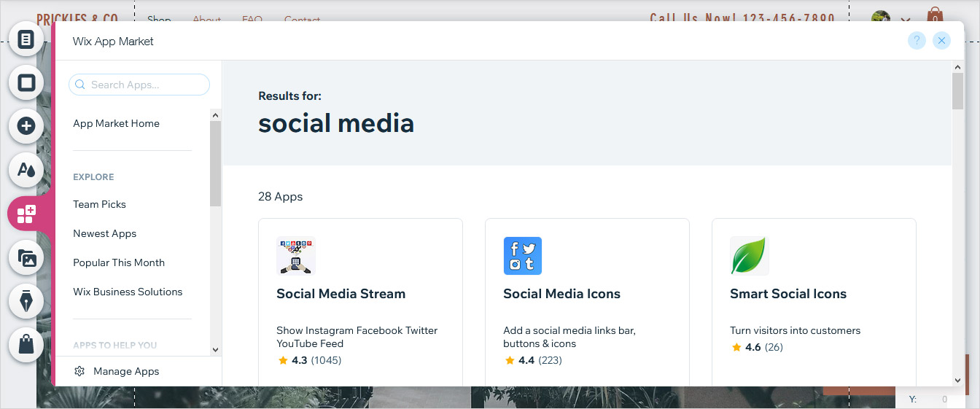This screenshot has height=409, width=980.
Task: Open the Background panel icon
Action: pos(26,82)
